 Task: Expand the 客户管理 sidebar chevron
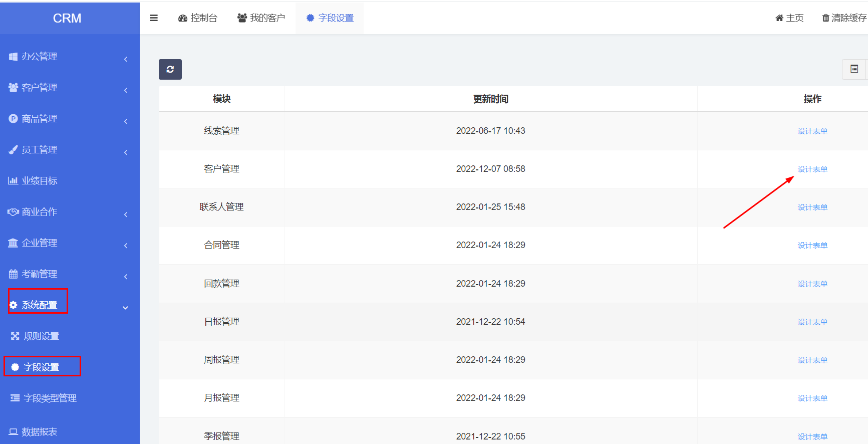[126, 90]
